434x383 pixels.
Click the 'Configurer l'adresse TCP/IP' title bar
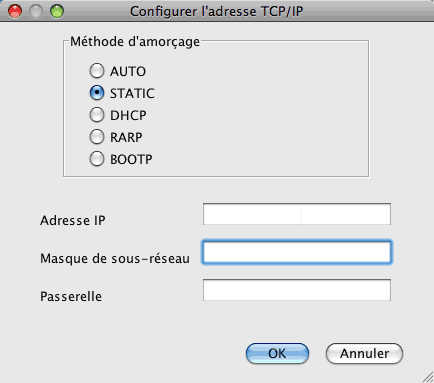[217, 11]
